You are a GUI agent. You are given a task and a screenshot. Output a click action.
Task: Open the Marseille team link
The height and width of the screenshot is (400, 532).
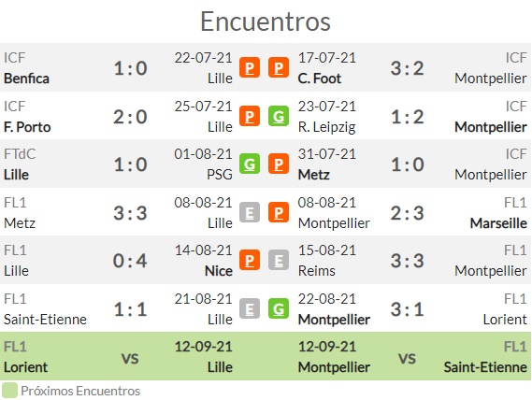point(498,223)
